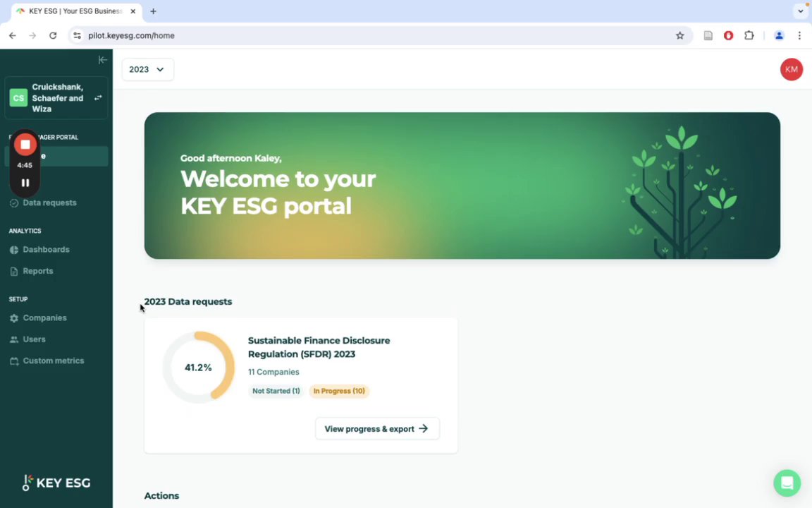The image size is (812, 508).
Task: Click View progress & export button
Action: (377, 429)
